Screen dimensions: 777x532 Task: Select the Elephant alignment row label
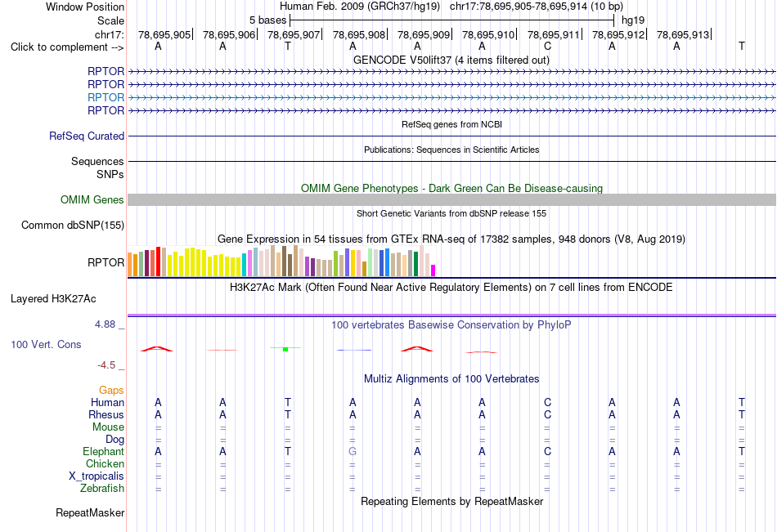point(103,451)
